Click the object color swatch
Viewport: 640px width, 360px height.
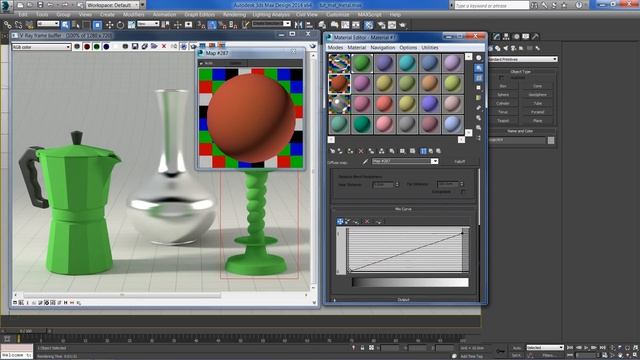pyautogui.click(x=551, y=140)
